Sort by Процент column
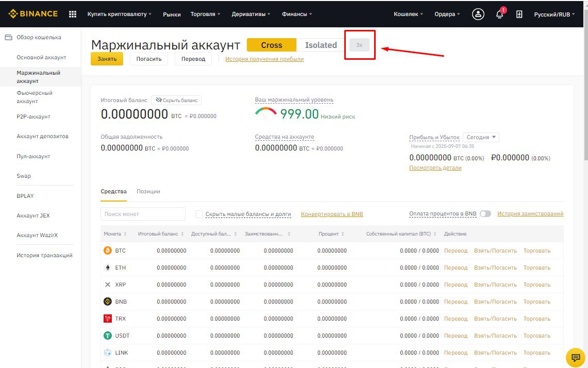Screen dimensions: 588x368 [331, 233]
